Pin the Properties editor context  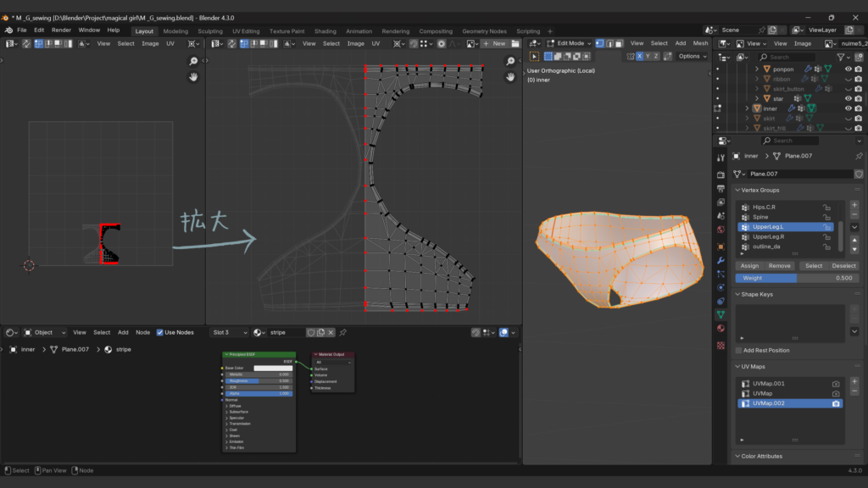(x=858, y=156)
